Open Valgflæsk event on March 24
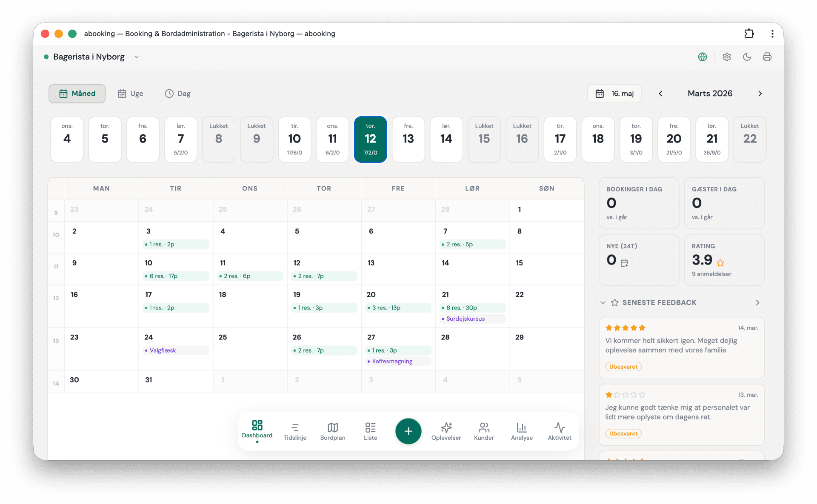The height and width of the screenshot is (504, 817). 176,350
